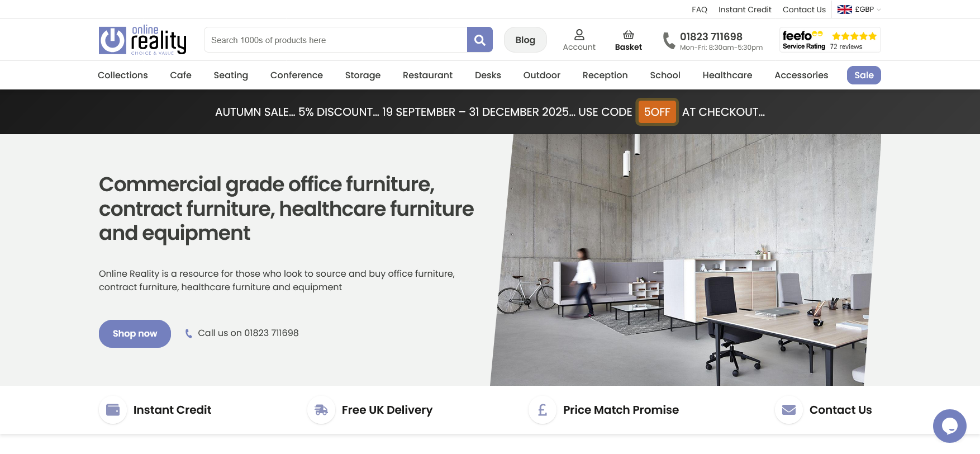Open the Seating menu
Image resolution: width=980 pixels, height=454 pixels.
pos(231,75)
